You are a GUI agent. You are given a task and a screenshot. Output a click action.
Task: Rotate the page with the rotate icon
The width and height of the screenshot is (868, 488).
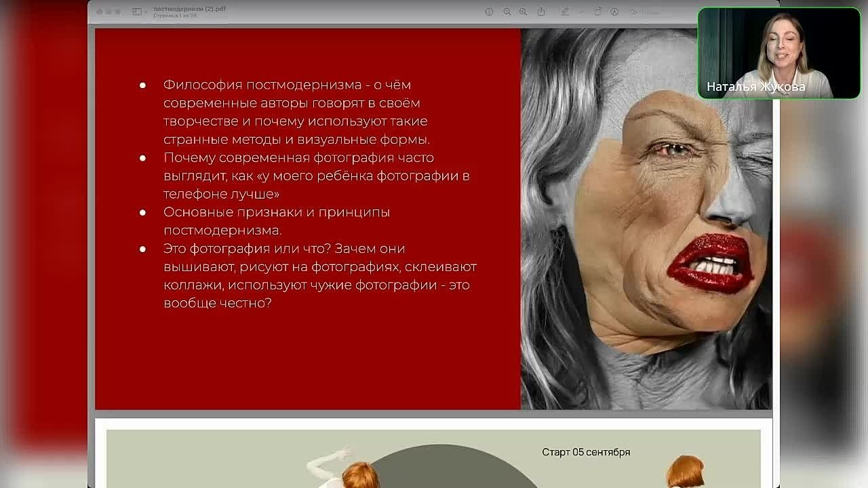pos(598,12)
